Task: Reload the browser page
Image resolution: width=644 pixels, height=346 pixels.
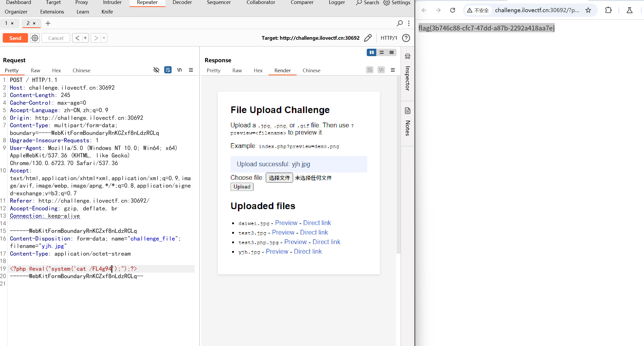Action: point(453,10)
